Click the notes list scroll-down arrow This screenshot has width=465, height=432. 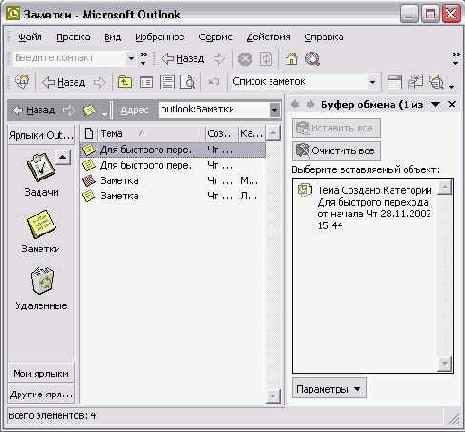tap(273, 396)
